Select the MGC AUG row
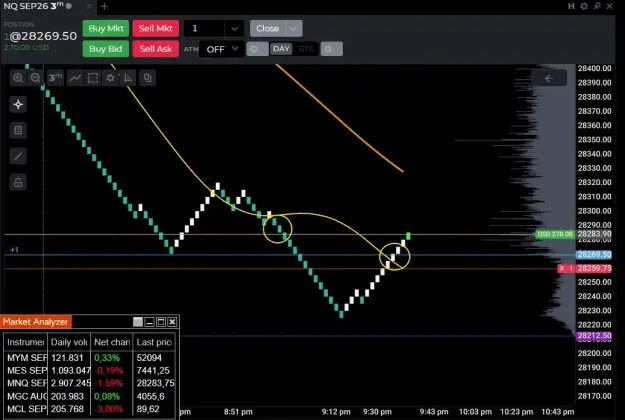625x420 pixels. click(89, 396)
